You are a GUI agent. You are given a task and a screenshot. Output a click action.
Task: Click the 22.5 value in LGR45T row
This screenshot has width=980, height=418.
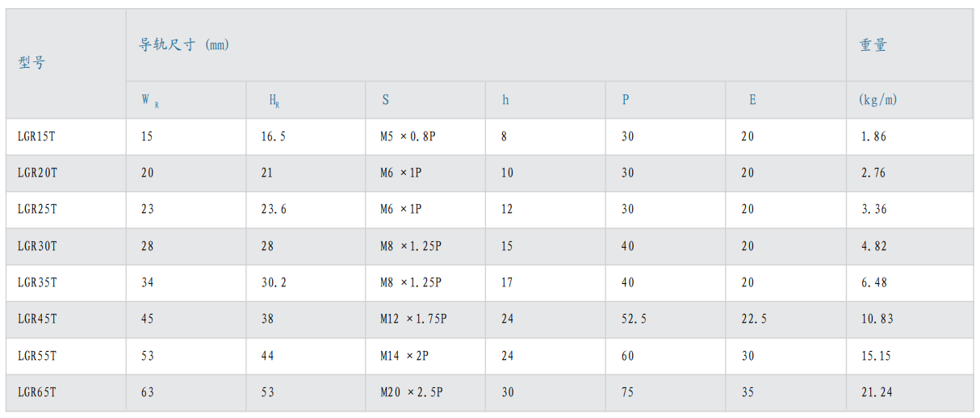click(x=754, y=319)
